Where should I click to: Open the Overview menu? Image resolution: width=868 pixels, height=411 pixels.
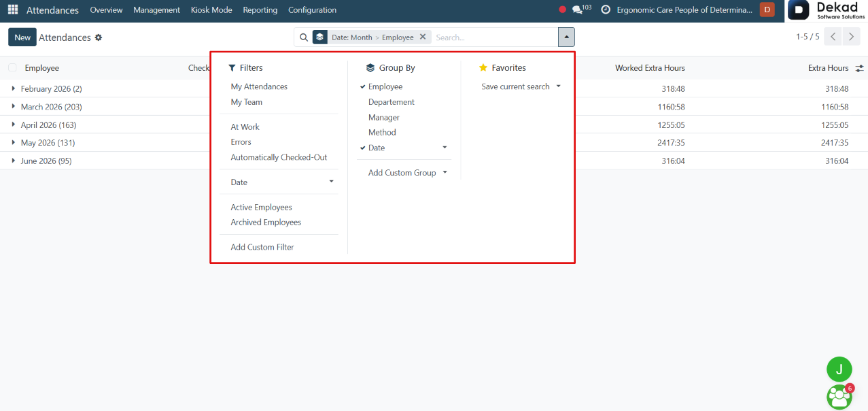tap(106, 10)
